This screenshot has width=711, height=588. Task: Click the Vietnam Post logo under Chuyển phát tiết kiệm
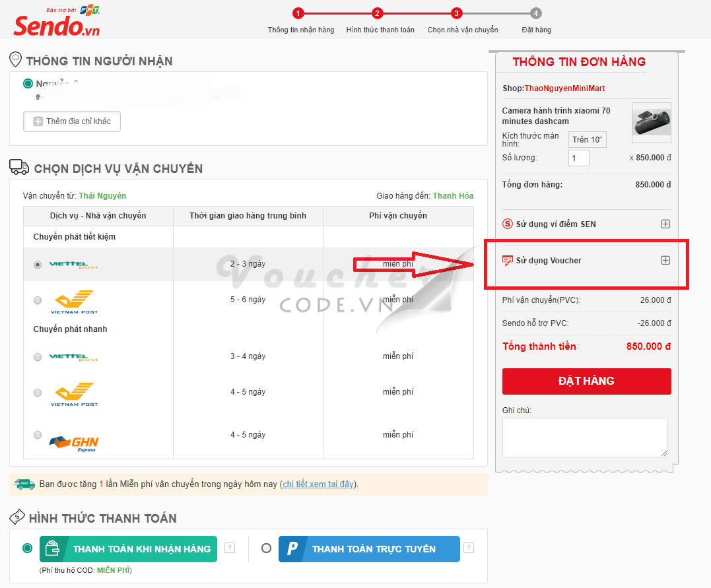(74, 301)
